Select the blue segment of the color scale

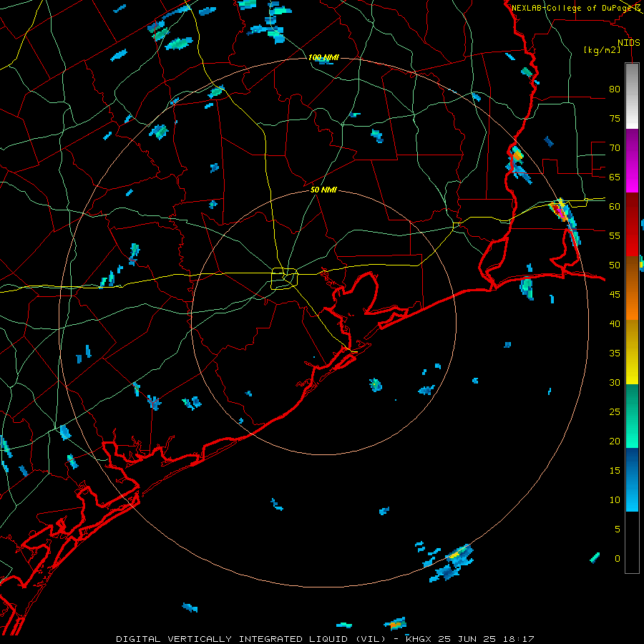coord(632,479)
